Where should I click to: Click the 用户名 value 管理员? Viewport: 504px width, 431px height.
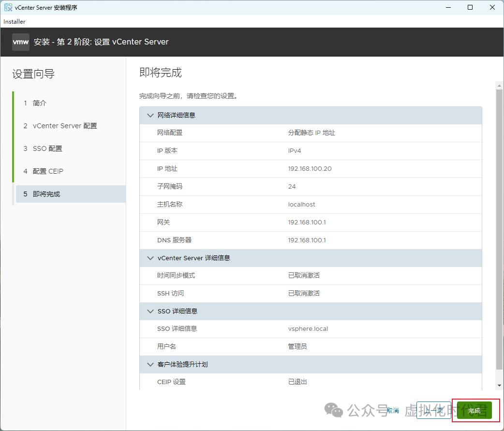[x=297, y=346]
